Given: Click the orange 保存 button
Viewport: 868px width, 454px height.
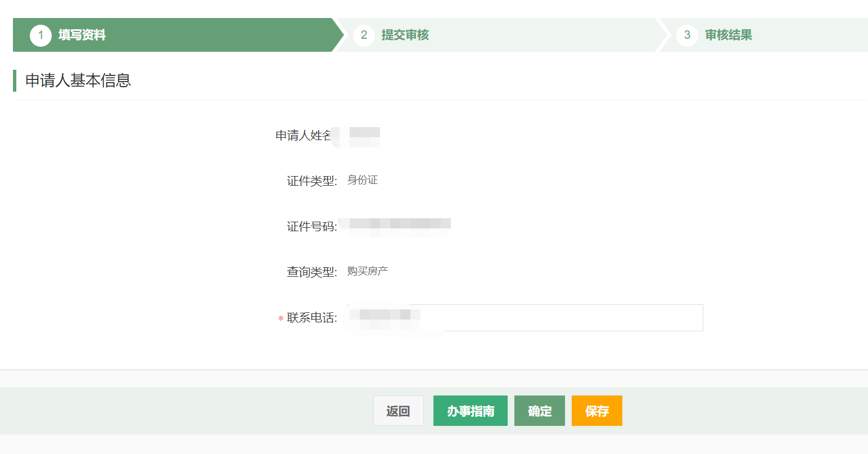Looking at the screenshot, I should coord(597,411).
